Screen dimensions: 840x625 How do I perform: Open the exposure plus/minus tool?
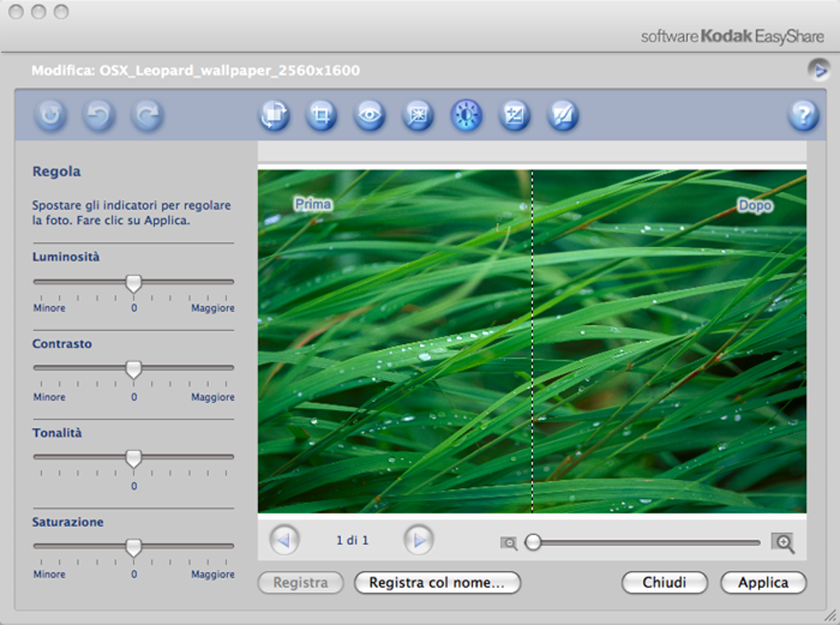(514, 115)
